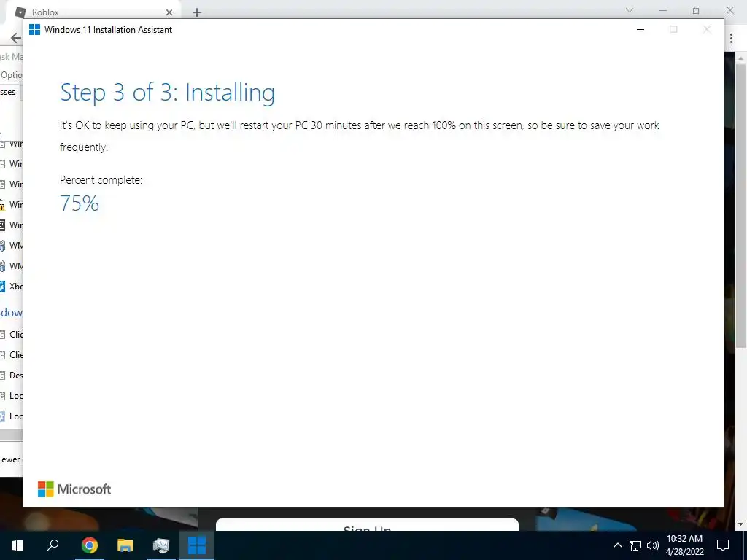Open taskbar Search magnifier
Screen dimensions: 747x560
click(53, 545)
